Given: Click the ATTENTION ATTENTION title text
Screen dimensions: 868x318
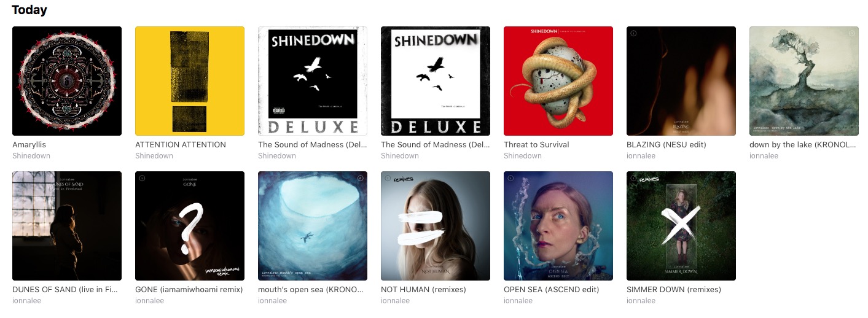Looking at the screenshot, I should pyautogui.click(x=181, y=145).
